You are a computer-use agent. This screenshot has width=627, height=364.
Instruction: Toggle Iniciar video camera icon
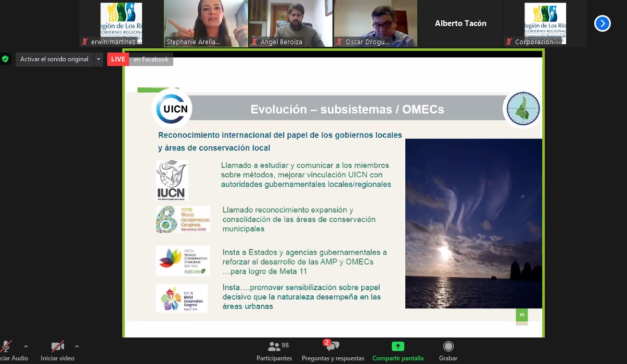[x=57, y=346]
